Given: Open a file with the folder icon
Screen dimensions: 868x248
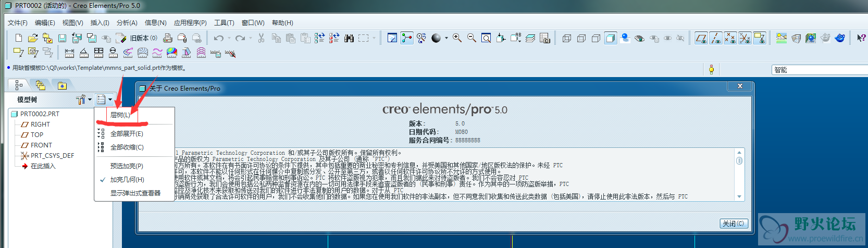Looking at the screenshot, I should pos(33,38).
